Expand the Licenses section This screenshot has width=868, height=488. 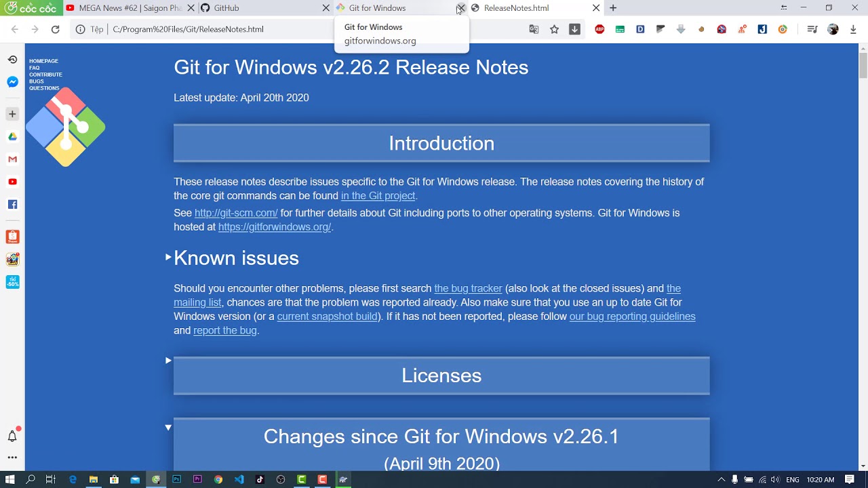[168, 360]
